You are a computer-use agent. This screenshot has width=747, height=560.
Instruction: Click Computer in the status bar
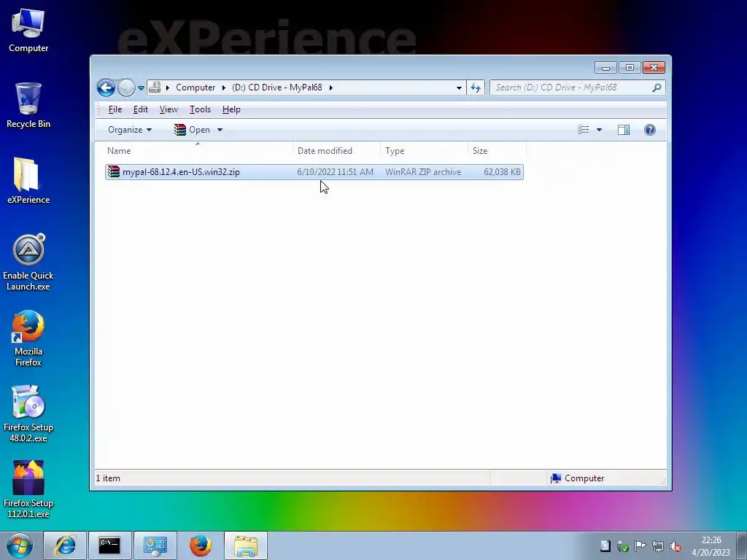tap(578, 478)
